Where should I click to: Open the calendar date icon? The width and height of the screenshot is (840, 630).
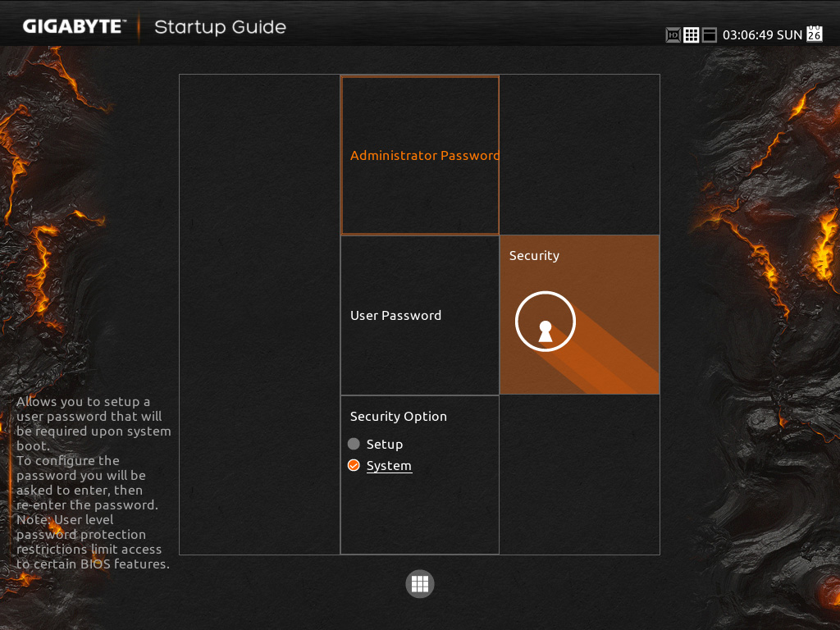[x=814, y=34]
